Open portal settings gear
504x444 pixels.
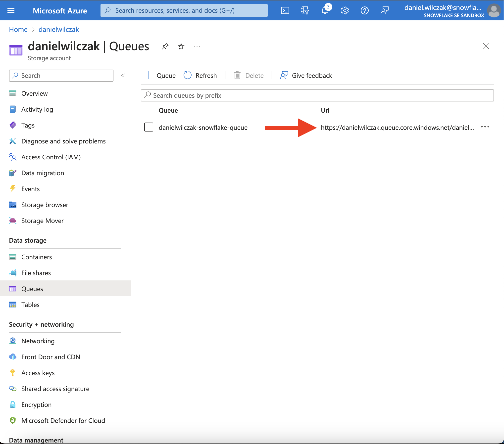coord(345,10)
